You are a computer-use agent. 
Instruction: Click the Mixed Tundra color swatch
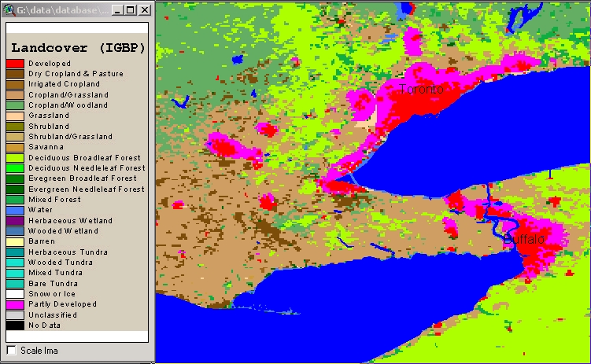pos(15,273)
